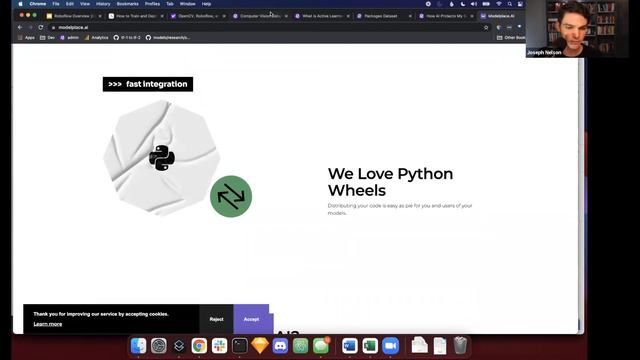Open the stacked-layers app in the dock
640x360 pixels.
coord(179,346)
